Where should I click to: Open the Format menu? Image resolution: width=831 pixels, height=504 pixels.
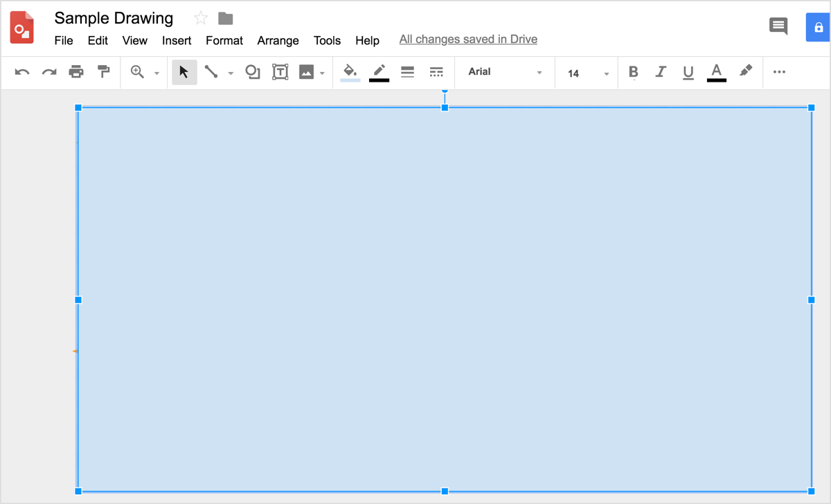click(x=224, y=40)
